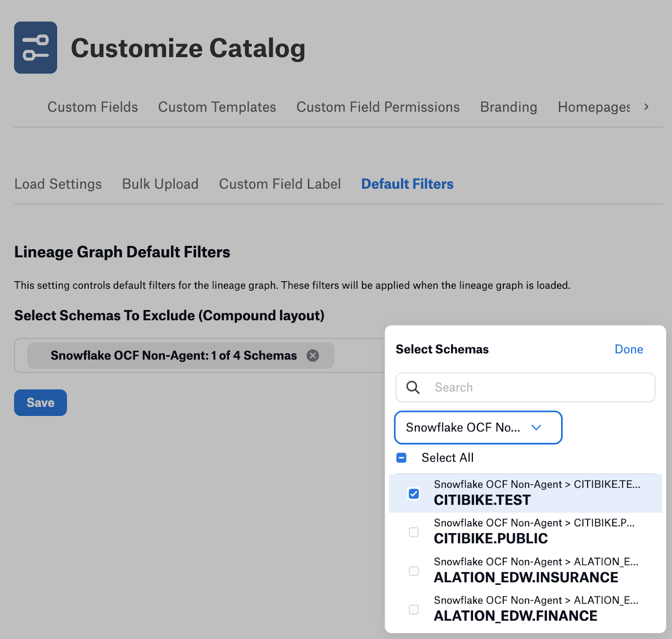Check the CITIBIKE.PUBLIC schema checkbox
Image resolution: width=672 pixels, height=639 pixels.
pos(414,532)
